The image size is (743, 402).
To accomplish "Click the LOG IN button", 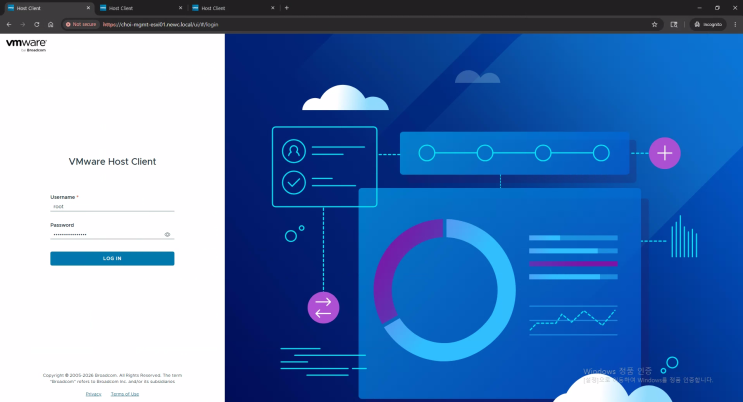I will click(x=112, y=258).
